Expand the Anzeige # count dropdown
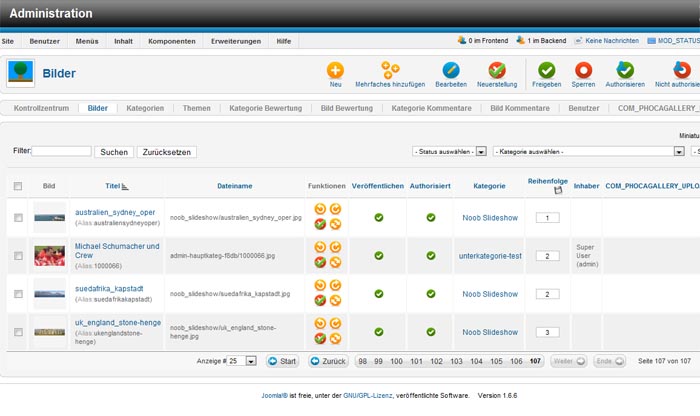The image size is (700, 416). [251, 361]
